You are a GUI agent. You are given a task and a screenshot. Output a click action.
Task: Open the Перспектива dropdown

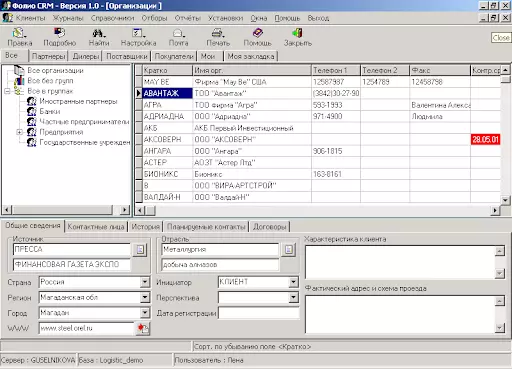(293, 297)
